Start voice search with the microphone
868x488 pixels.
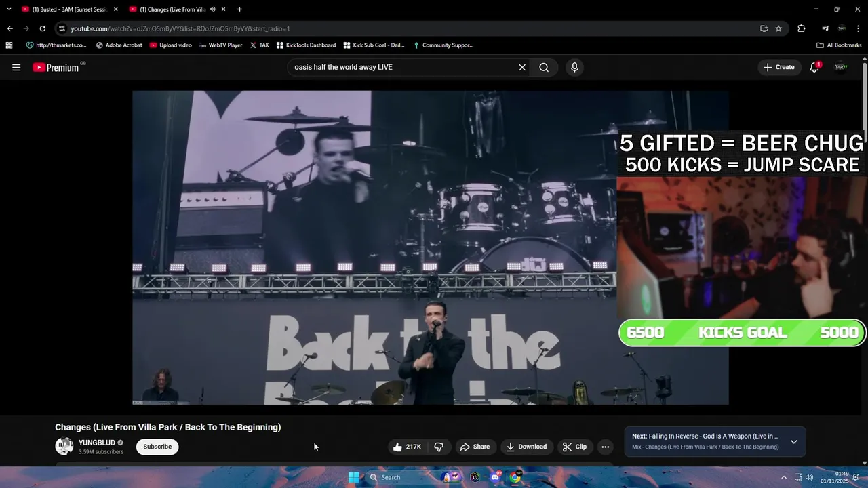click(x=574, y=67)
